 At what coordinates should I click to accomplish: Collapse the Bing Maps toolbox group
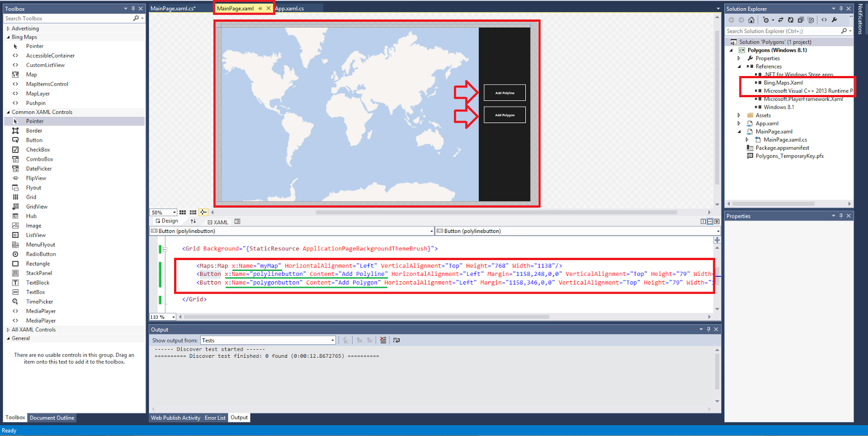tap(8, 37)
